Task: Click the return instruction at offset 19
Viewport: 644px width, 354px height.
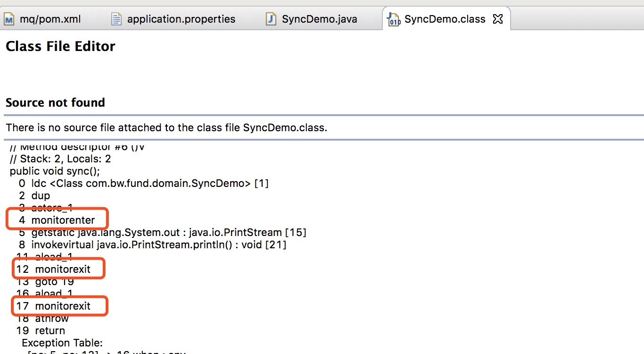Action: pyautogui.click(x=50, y=330)
